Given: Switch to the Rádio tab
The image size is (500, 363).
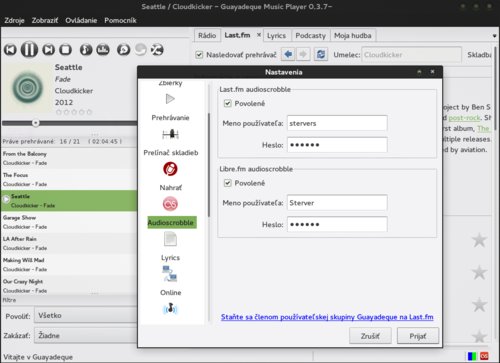Looking at the screenshot, I should (x=207, y=35).
